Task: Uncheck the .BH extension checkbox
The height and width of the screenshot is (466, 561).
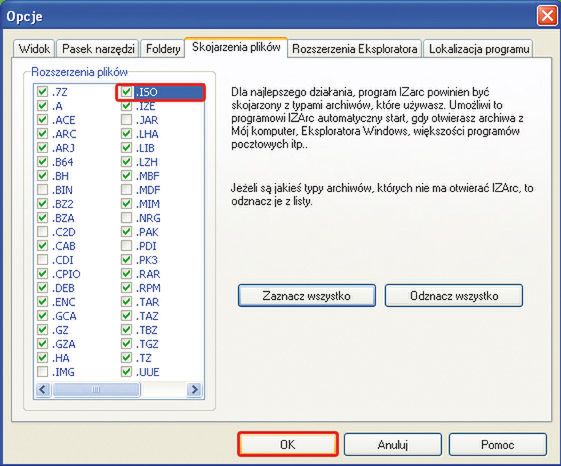Action: point(42,175)
